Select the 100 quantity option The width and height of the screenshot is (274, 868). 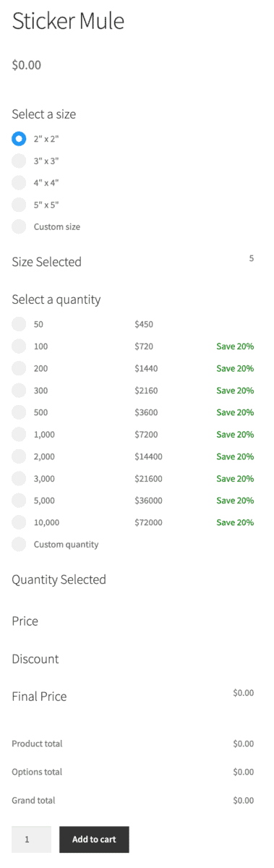tap(19, 346)
